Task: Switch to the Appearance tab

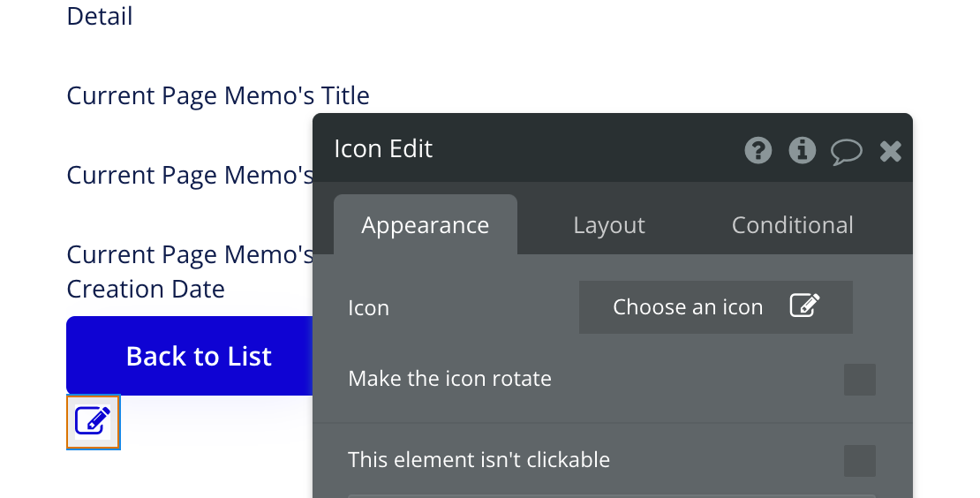Action: click(425, 225)
